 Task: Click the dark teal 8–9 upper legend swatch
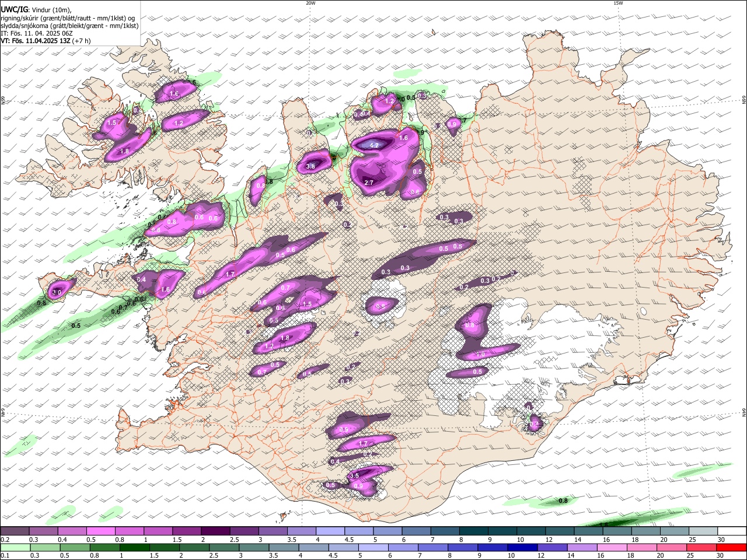[473, 531]
